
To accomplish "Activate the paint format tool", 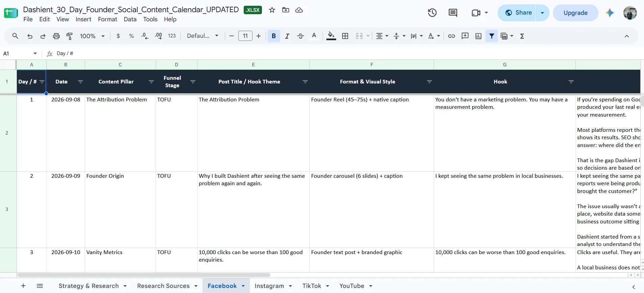I will (x=70, y=36).
